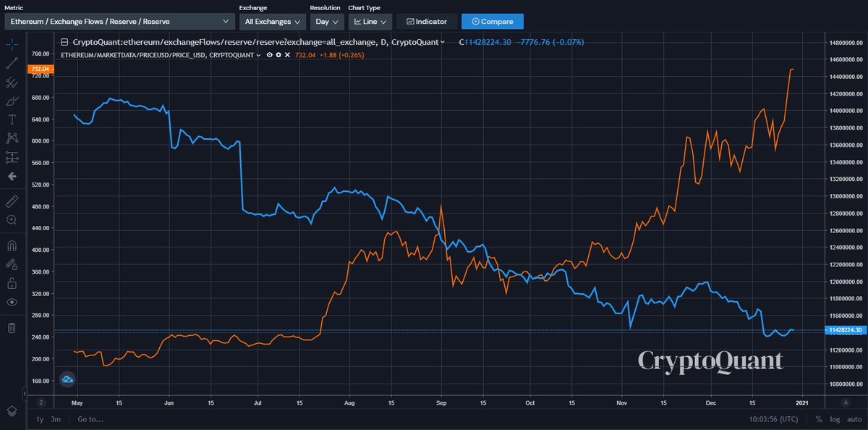Open the PRICE_USD series settings gear
Viewport: 868px width, 430px height.
278,54
